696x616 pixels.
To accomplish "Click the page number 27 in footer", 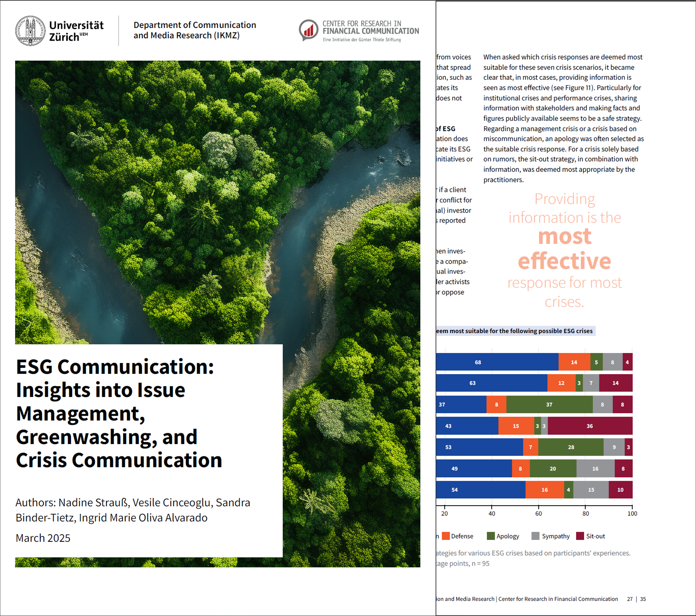I will [630, 599].
